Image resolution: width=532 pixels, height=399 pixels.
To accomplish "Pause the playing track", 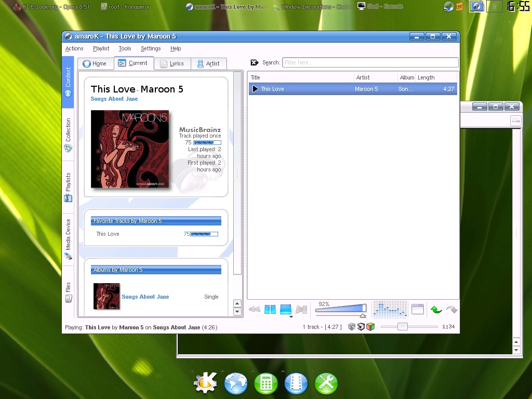I will 270,309.
